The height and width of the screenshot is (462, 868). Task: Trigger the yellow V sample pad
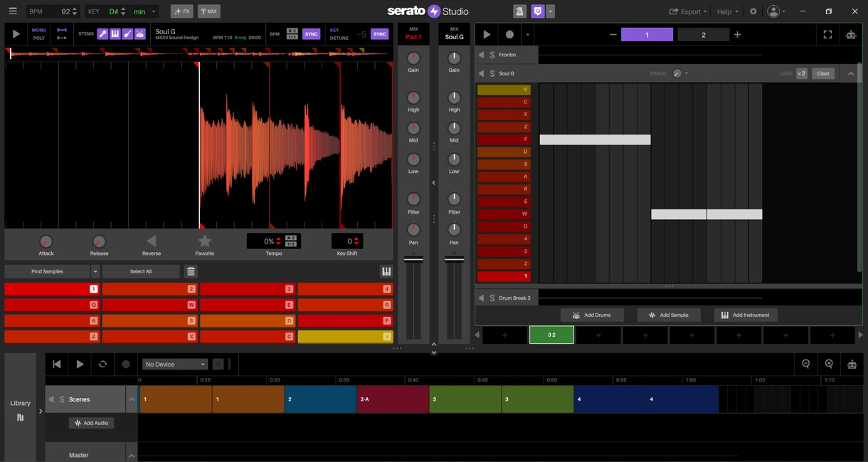click(345, 337)
